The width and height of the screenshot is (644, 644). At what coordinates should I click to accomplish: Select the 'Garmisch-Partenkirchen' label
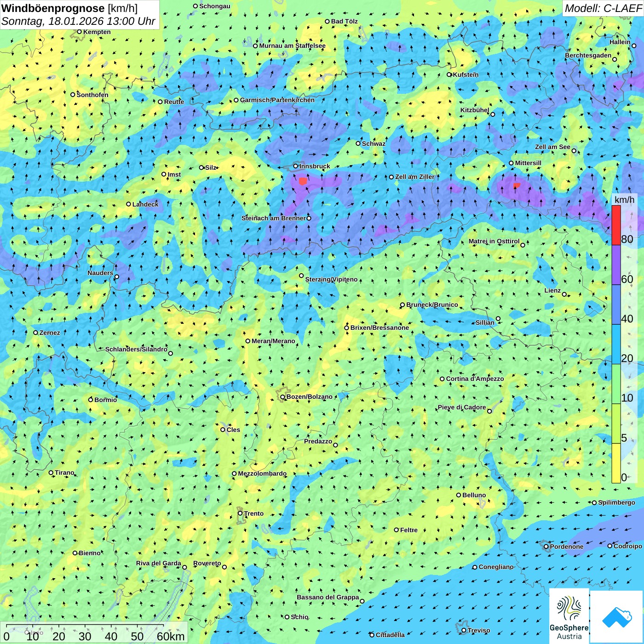(x=277, y=100)
